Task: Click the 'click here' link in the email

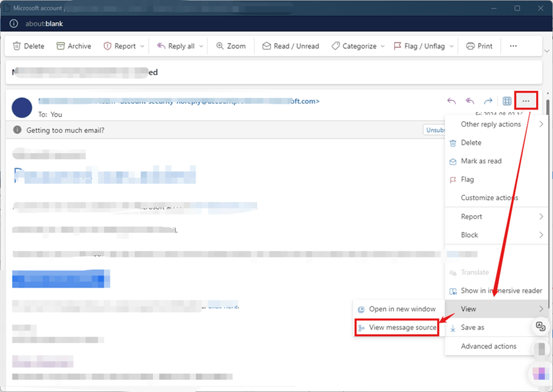Action: (x=223, y=306)
